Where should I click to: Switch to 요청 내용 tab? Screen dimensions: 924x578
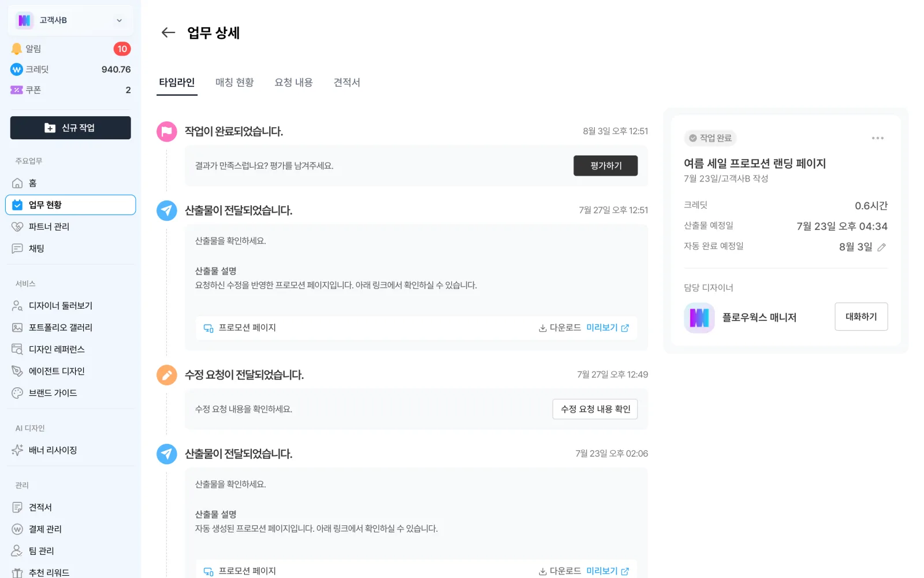coord(293,83)
